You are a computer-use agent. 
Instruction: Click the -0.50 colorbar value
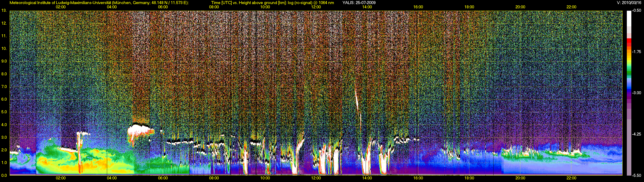coord(636,10)
